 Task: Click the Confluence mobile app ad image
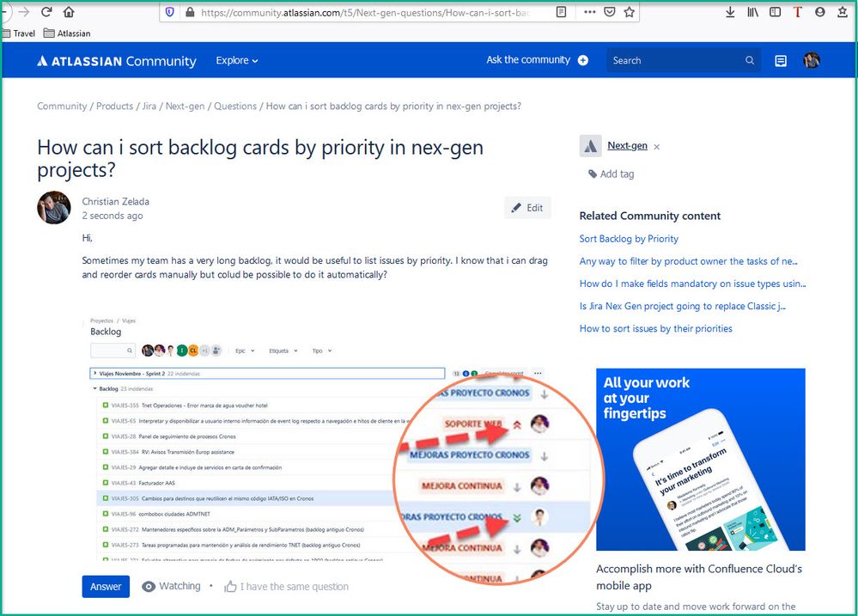(x=701, y=460)
